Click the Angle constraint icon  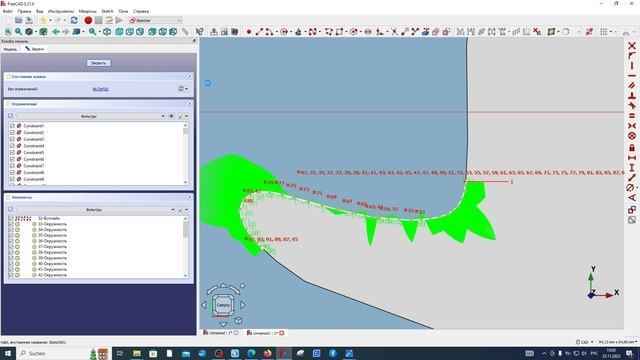click(632, 198)
